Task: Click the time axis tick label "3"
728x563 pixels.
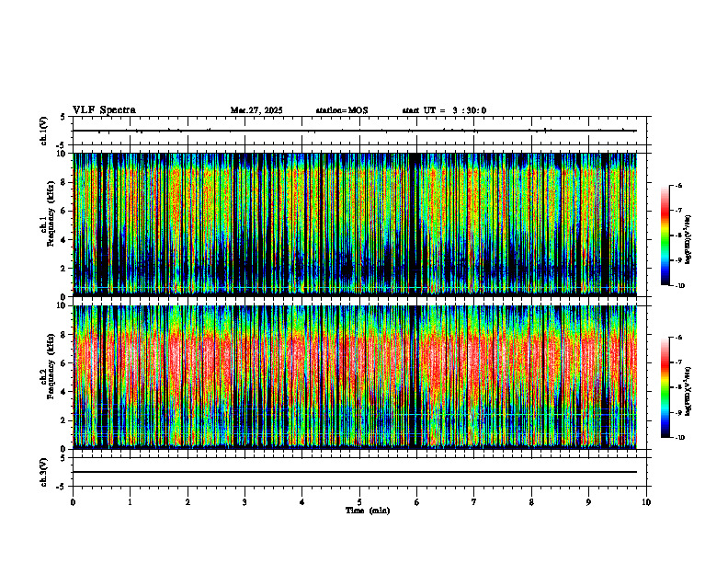Action: click(x=245, y=502)
